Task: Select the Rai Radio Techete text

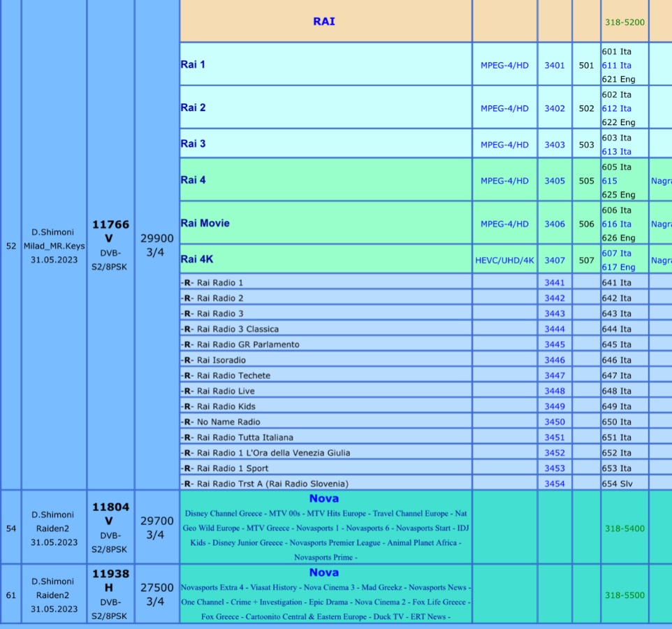Action: click(226, 375)
